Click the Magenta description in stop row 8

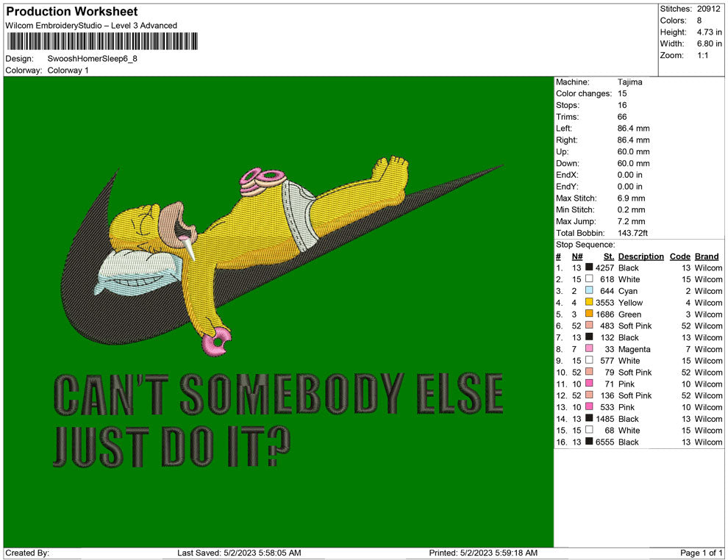click(x=634, y=349)
